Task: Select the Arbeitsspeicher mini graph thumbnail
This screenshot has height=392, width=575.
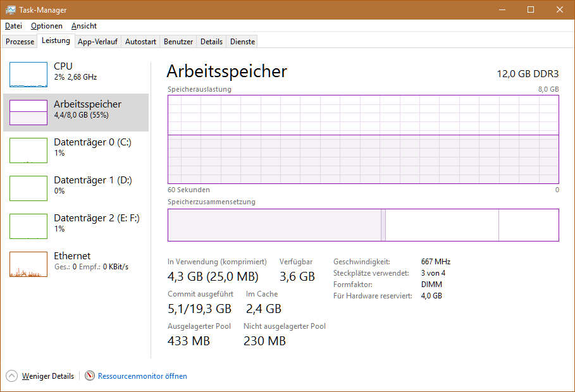Action: (28, 112)
